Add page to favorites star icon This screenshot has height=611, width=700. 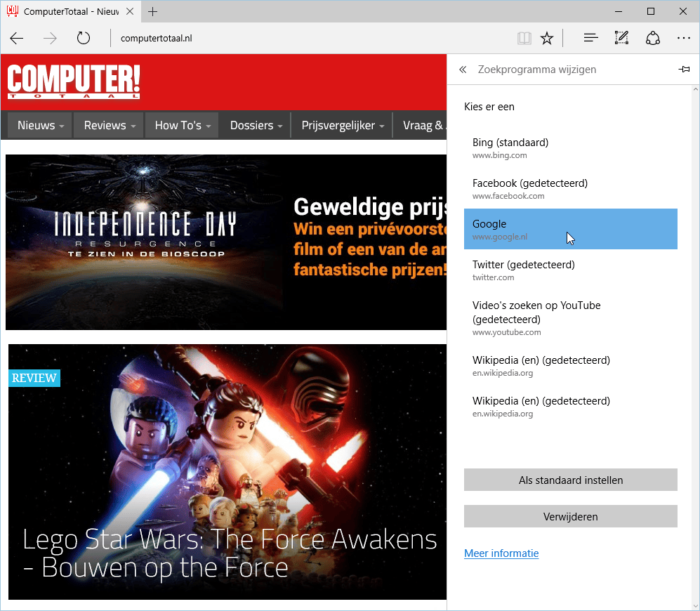pos(547,38)
